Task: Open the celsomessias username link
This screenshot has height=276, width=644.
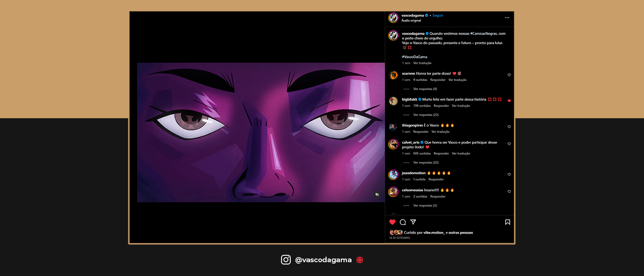Action: [413, 190]
